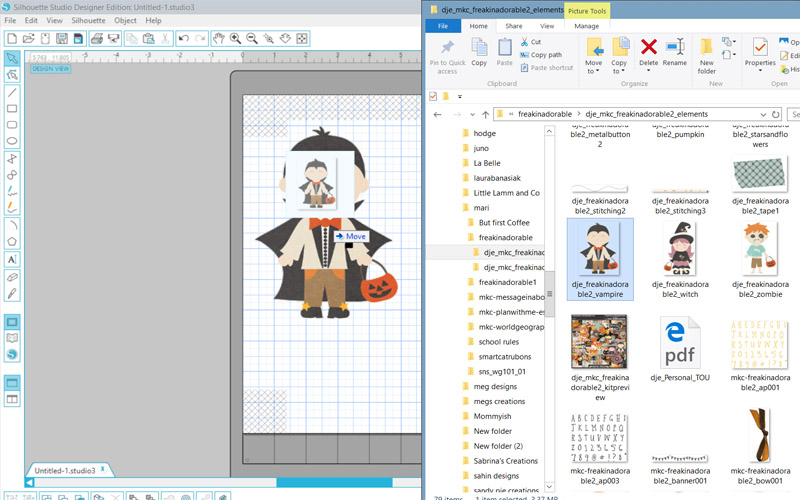Click the Redo arrow in Silhouette toolbar
The width and height of the screenshot is (800, 500).
point(201,38)
